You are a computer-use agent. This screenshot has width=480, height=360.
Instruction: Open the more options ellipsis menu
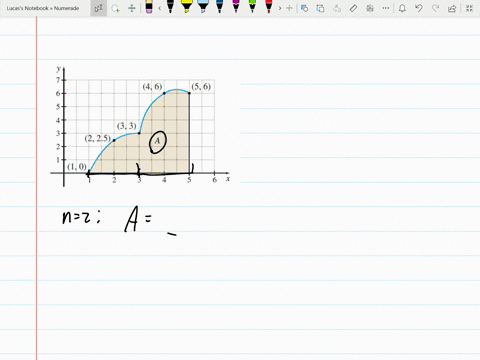[x=386, y=8]
